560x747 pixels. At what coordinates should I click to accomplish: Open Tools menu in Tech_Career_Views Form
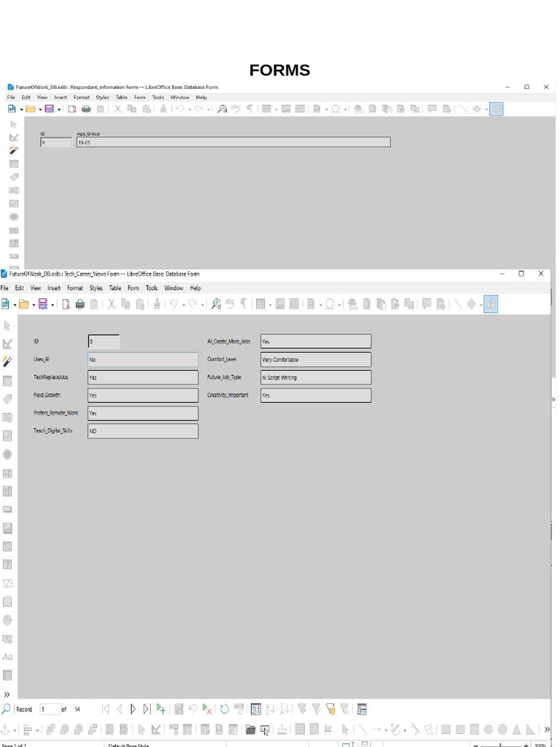[x=152, y=287]
